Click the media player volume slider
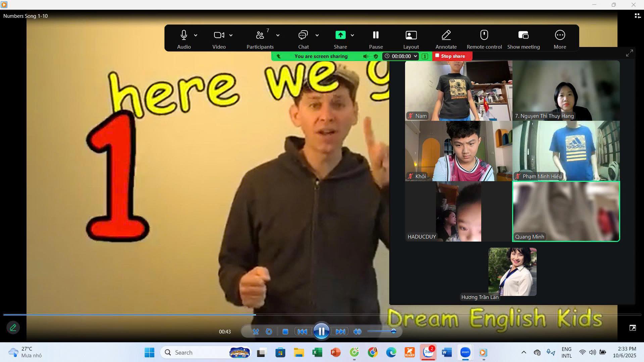The height and width of the screenshot is (362, 644). point(382,331)
